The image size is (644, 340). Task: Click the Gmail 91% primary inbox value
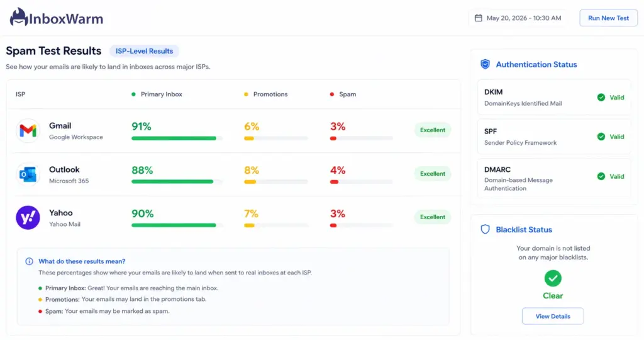click(142, 126)
